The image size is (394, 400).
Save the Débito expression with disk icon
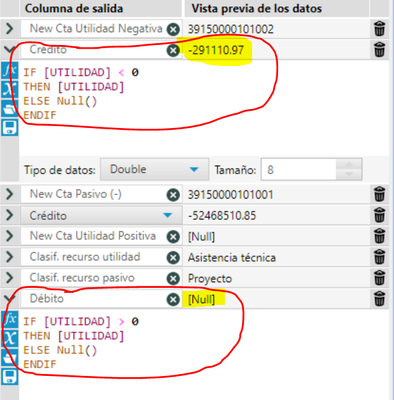tap(10, 377)
